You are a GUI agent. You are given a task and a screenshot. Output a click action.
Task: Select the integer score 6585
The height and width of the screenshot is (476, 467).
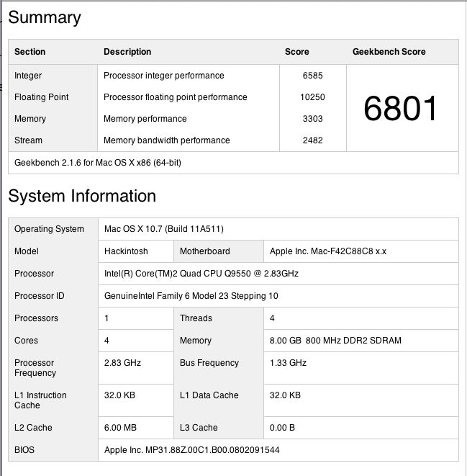312,76
